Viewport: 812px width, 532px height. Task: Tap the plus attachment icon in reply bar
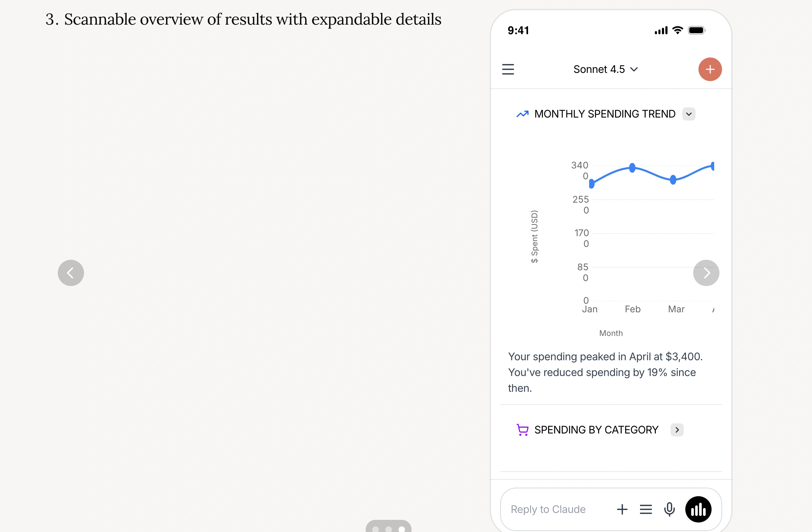click(622, 509)
